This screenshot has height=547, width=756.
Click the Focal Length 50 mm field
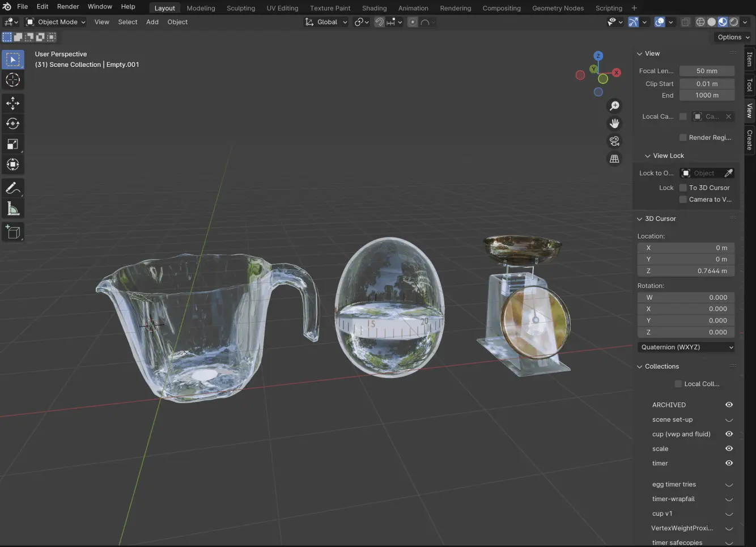coord(707,71)
